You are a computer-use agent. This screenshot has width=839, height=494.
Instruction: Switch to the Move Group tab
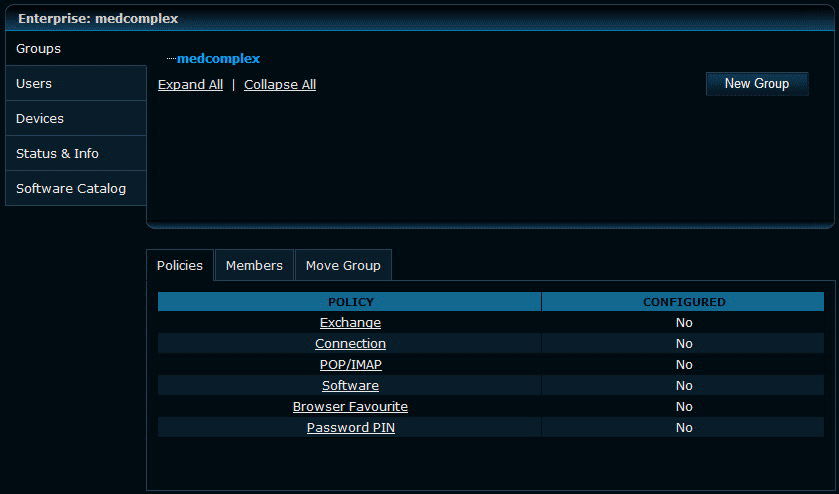(x=343, y=266)
